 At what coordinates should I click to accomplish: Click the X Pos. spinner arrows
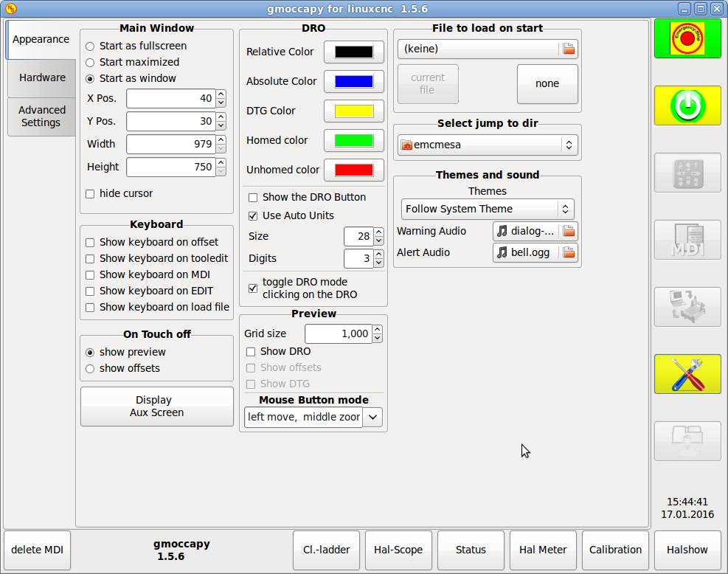pos(221,98)
